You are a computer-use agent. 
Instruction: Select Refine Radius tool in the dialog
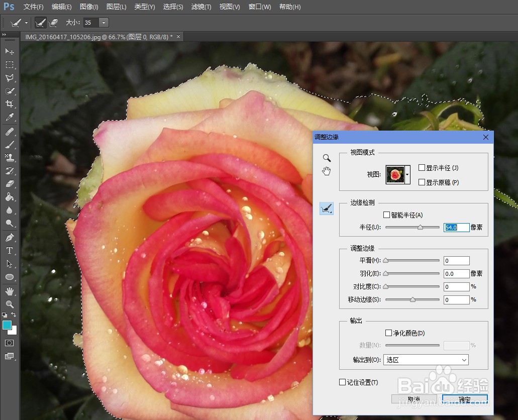[327, 208]
